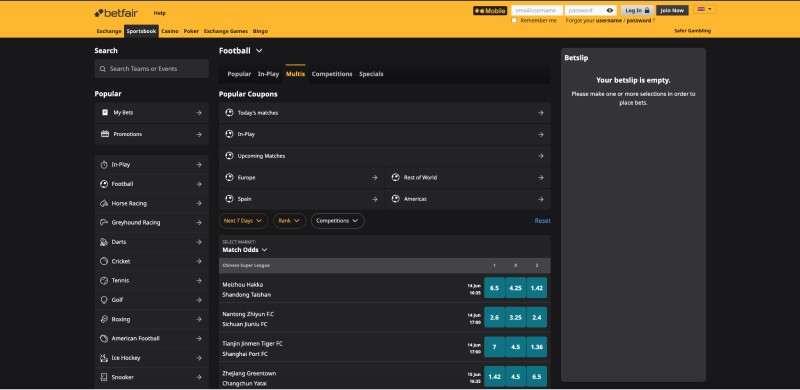800x390 pixels.
Task: Switch to the Popular tab
Action: click(239, 74)
